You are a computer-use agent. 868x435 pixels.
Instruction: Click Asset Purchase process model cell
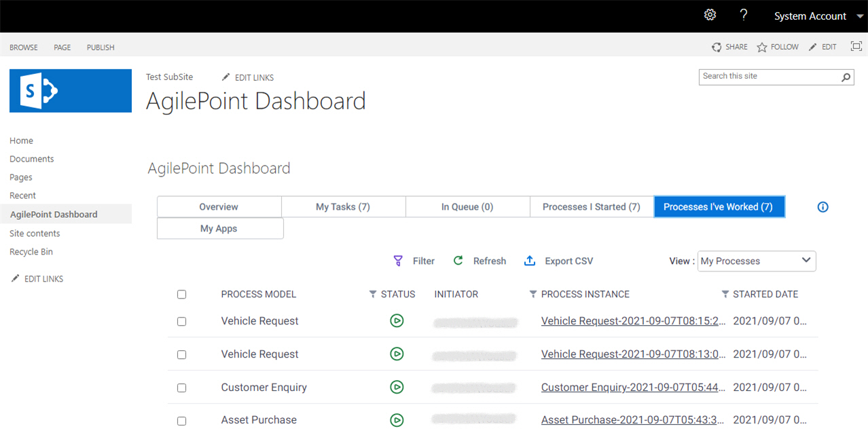[x=259, y=420]
